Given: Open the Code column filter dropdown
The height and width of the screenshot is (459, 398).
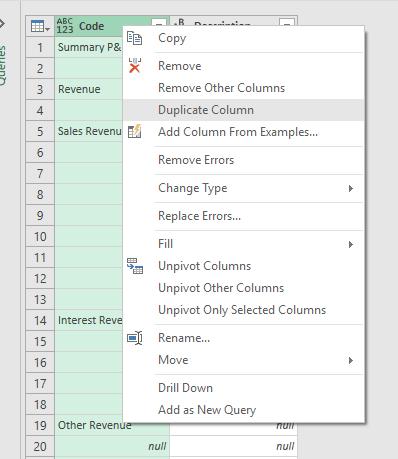Looking at the screenshot, I should tap(159, 23).
